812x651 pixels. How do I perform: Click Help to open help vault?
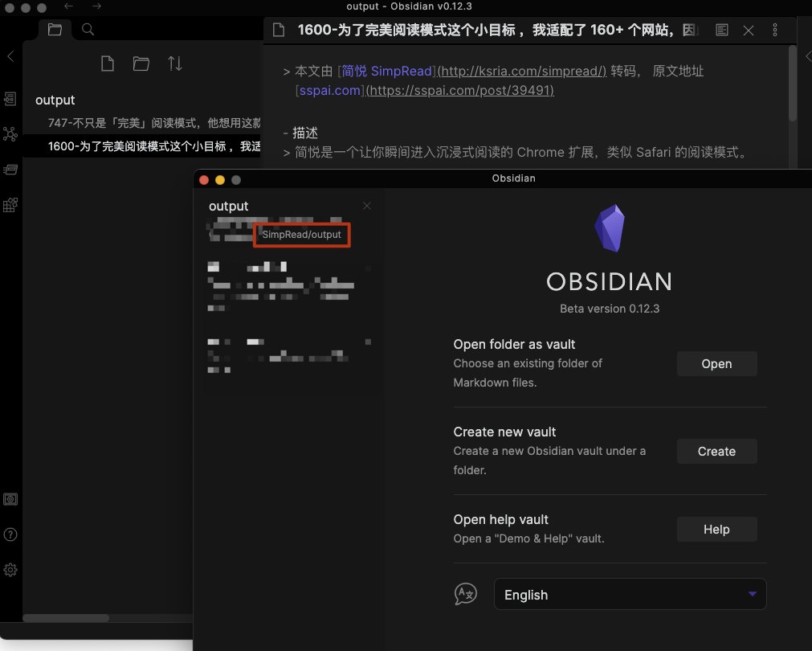(716, 529)
